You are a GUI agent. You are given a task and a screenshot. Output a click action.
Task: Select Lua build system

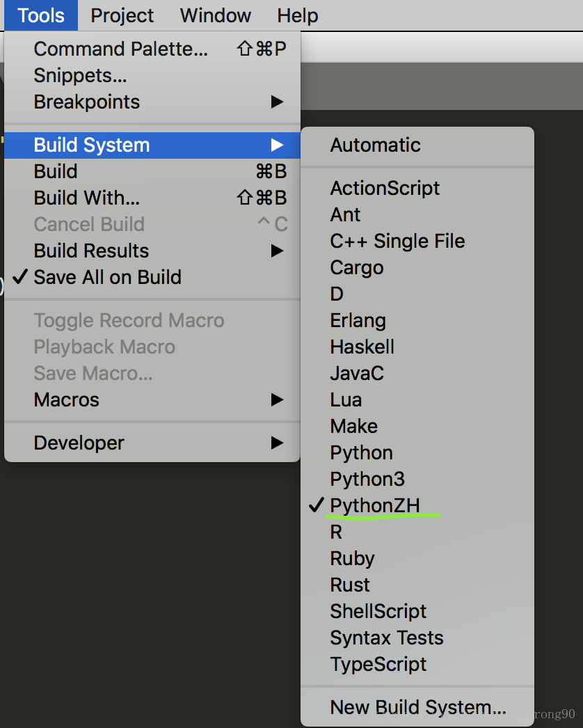coord(417,399)
